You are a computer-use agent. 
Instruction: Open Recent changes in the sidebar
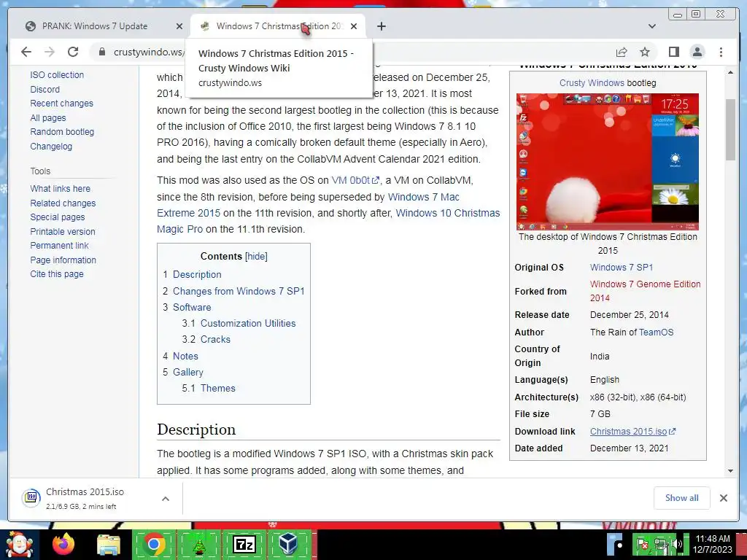pyautogui.click(x=61, y=104)
